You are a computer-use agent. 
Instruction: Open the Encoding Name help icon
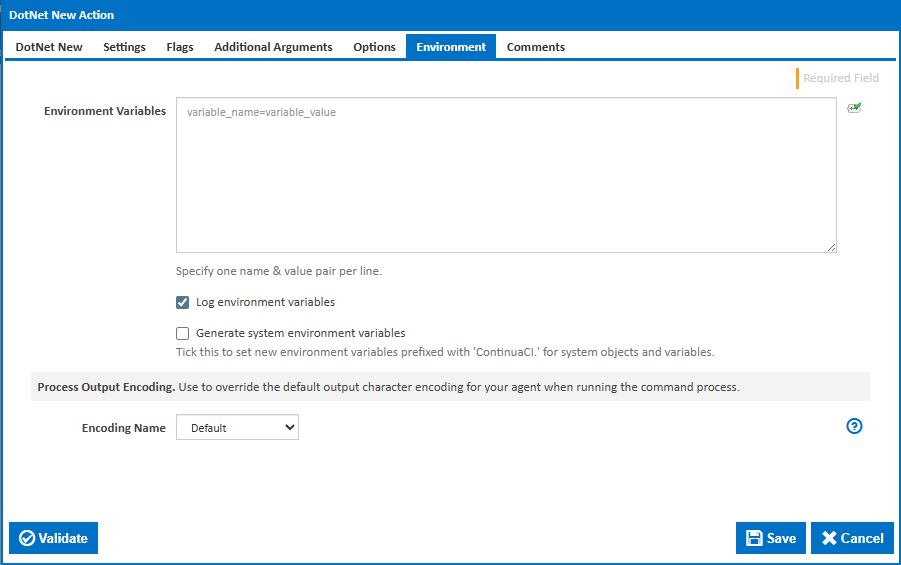click(x=854, y=426)
